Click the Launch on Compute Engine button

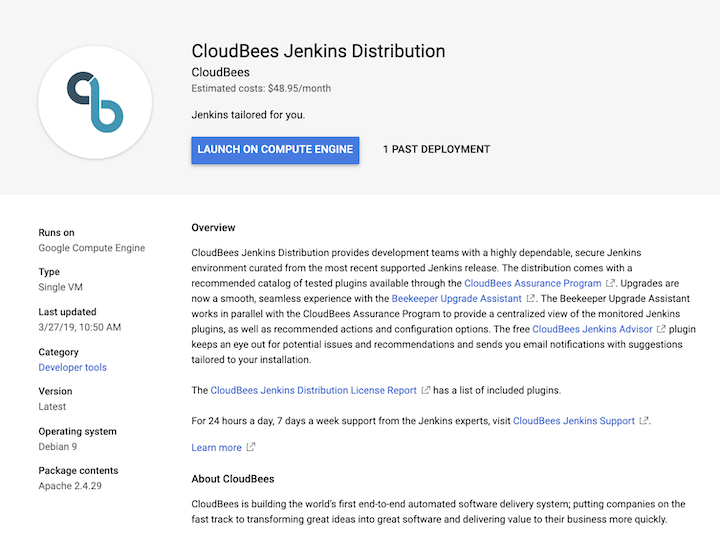click(275, 150)
